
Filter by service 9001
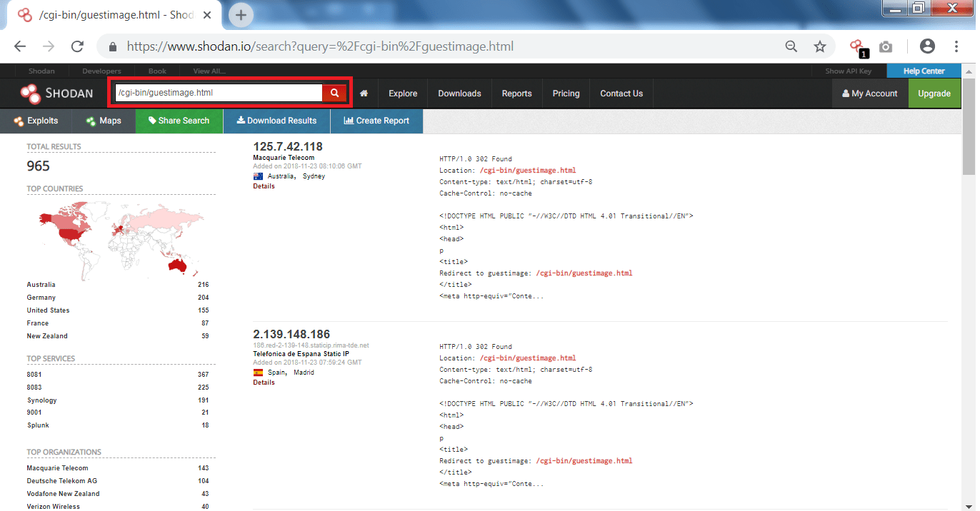click(34, 413)
